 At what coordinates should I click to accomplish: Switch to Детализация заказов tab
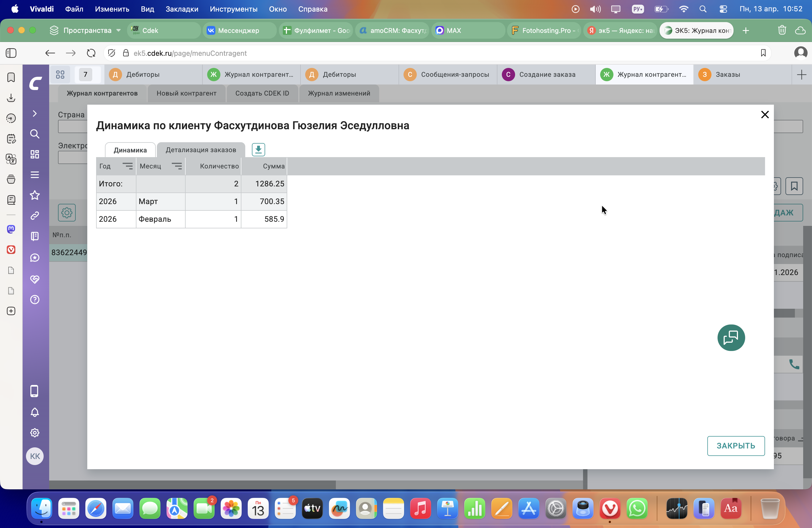pyautogui.click(x=201, y=150)
